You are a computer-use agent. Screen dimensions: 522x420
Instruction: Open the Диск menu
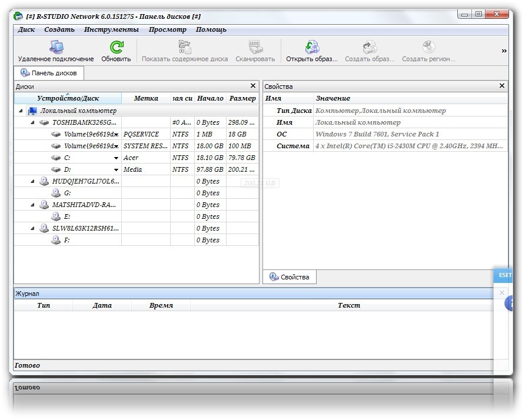26,29
